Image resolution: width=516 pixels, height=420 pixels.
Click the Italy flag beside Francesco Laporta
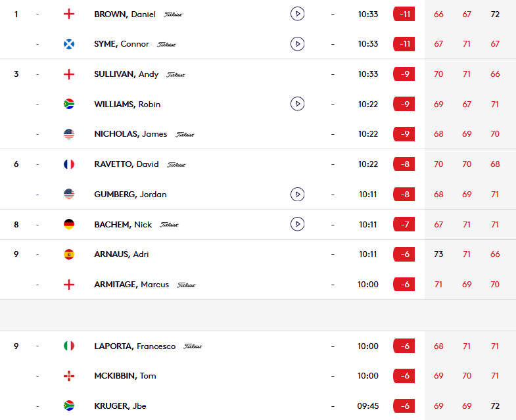[x=69, y=346]
